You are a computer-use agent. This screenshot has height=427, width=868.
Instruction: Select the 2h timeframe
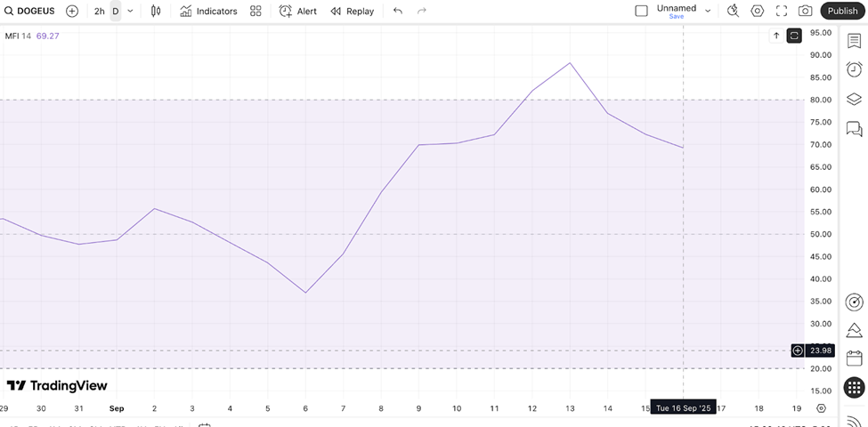click(99, 12)
